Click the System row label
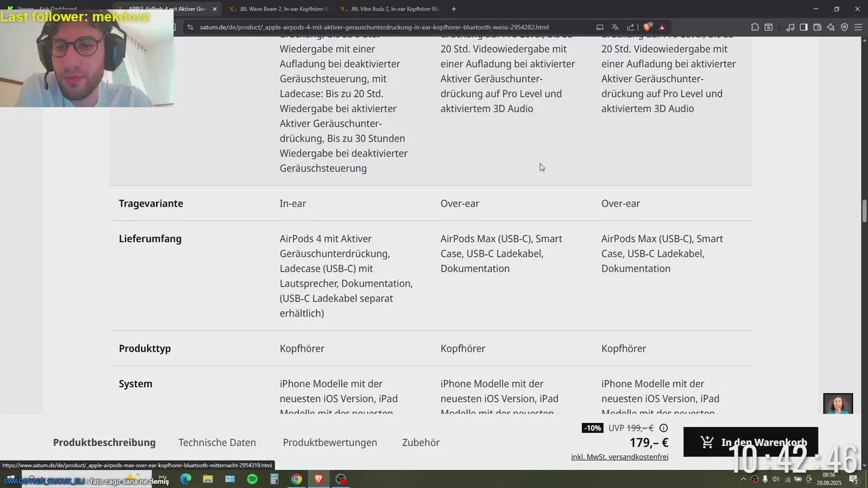The width and height of the screenshot is (868, 488). 136,384
